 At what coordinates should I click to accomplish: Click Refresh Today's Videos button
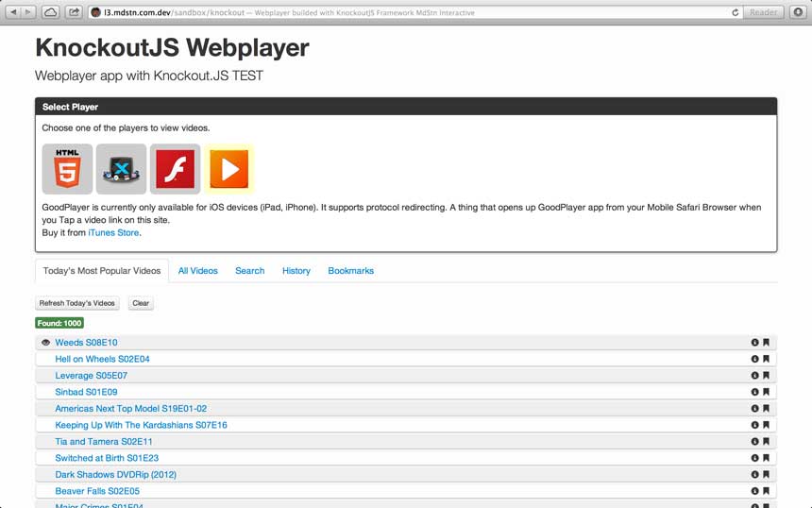click(x=77, y=303)
